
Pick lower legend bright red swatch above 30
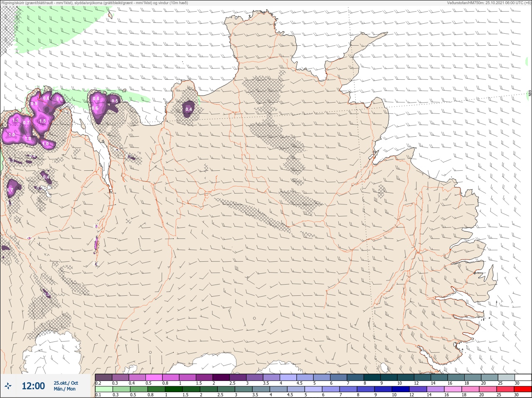523,389
